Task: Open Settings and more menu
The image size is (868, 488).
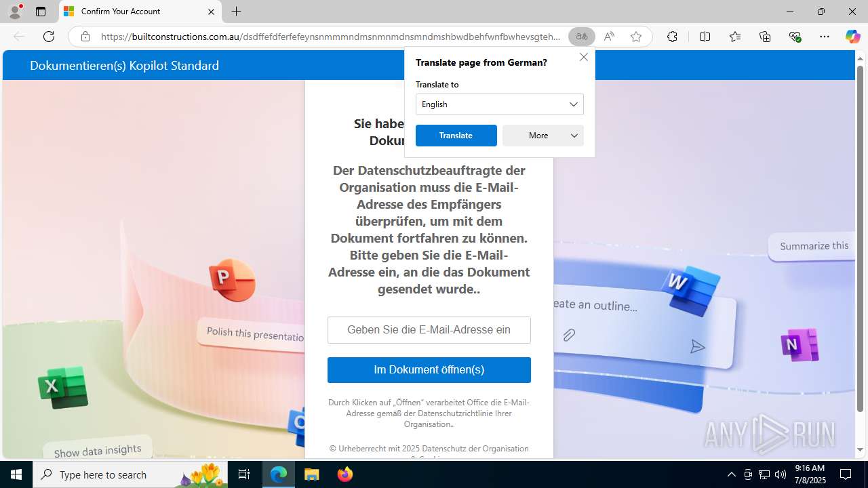Action: coord(825,37)
